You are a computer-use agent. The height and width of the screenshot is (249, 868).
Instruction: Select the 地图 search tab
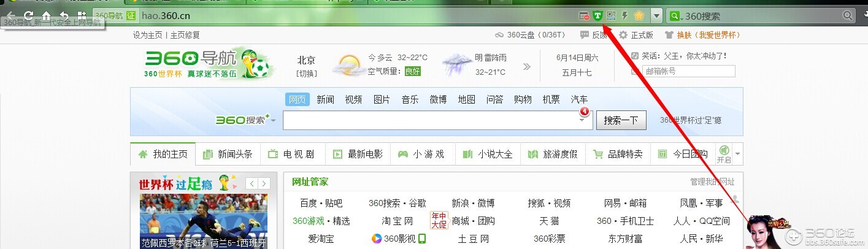pyautogui.click(x=466, y=99)
